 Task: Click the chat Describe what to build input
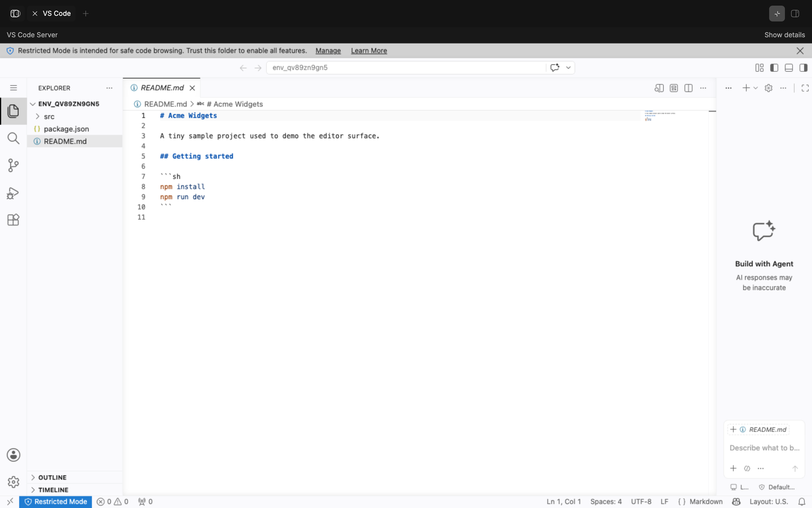(x=764, y=448)
